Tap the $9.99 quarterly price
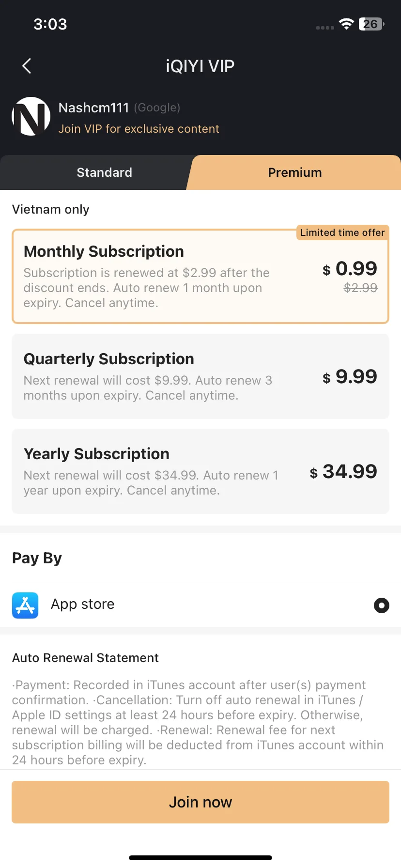This screenshot has width=401, height=868. pyautogui.click(x=350, y=376)
